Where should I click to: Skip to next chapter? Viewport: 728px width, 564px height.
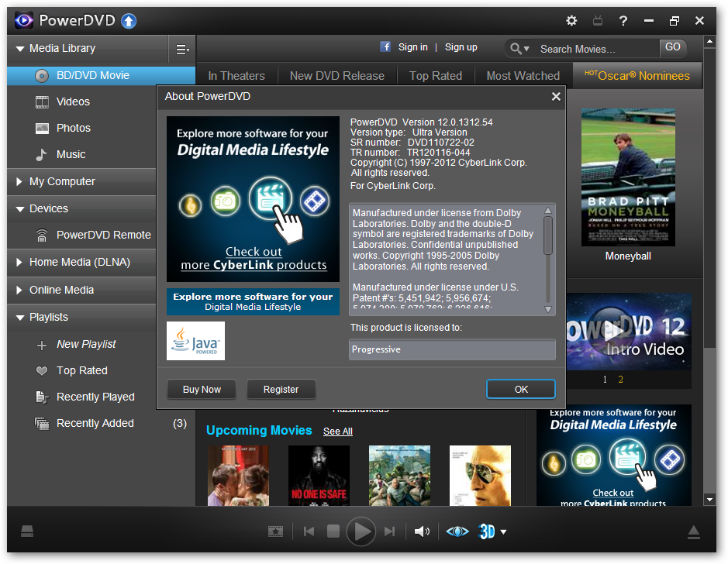point(389,531)
